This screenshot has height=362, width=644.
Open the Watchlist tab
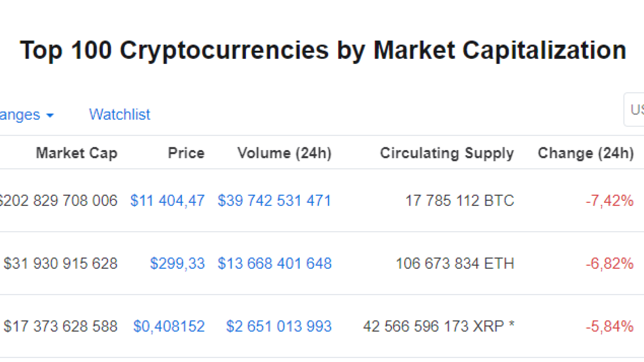point(120,115)
